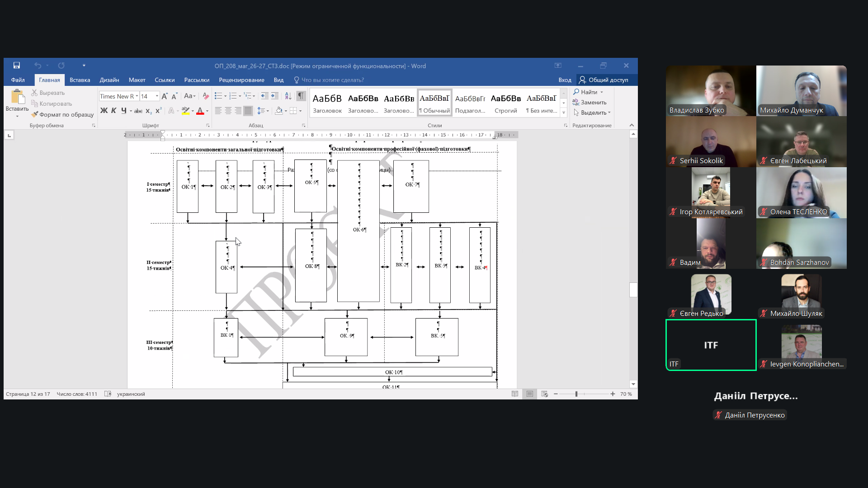The width and height of the screenshot is (868, 488).
Task: Click the strikethrough abc icon
Action: (x=138, y=111)
